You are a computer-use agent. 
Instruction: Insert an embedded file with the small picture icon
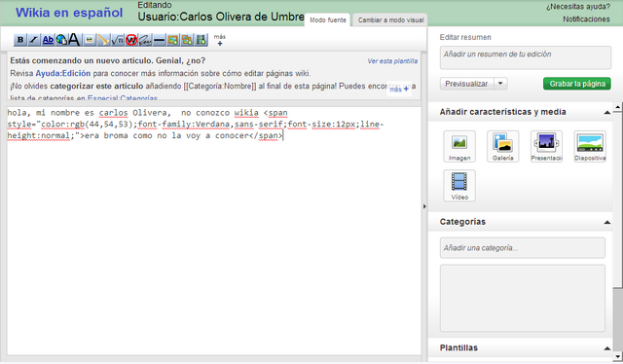tap(90, 40)
